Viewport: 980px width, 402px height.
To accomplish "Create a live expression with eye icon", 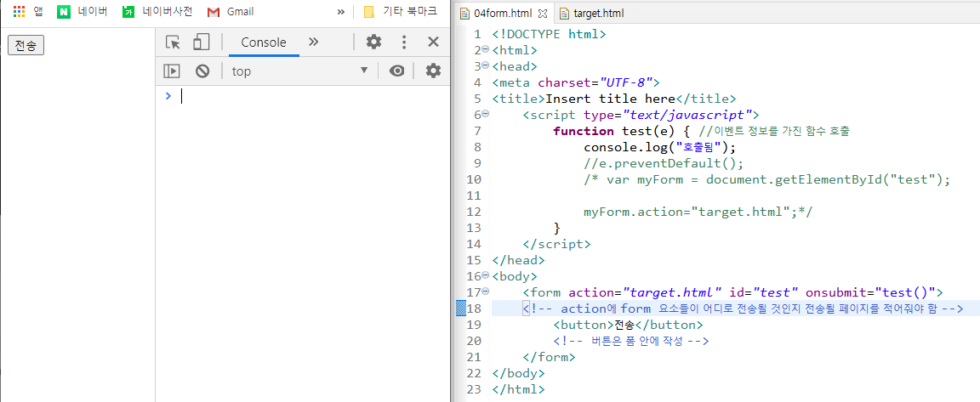I will coord(396,71).
